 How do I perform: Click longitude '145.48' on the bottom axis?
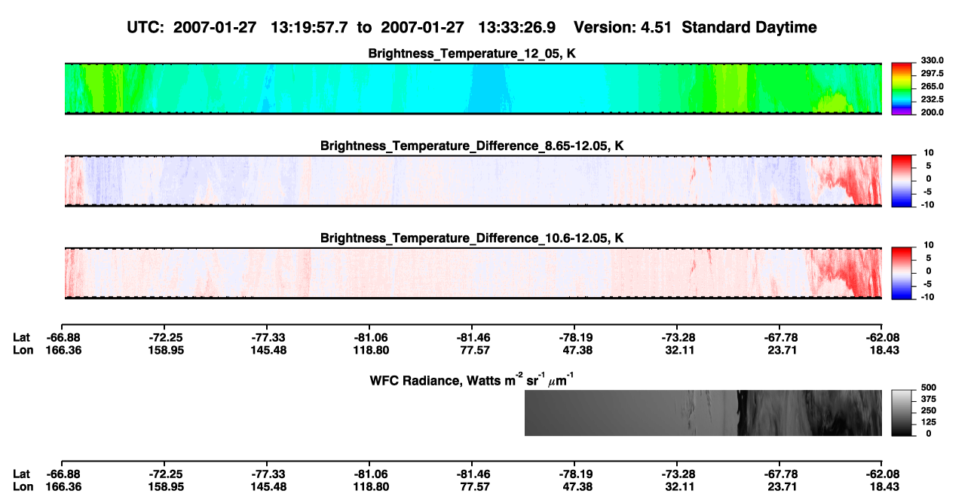click(x=267, y=487)
